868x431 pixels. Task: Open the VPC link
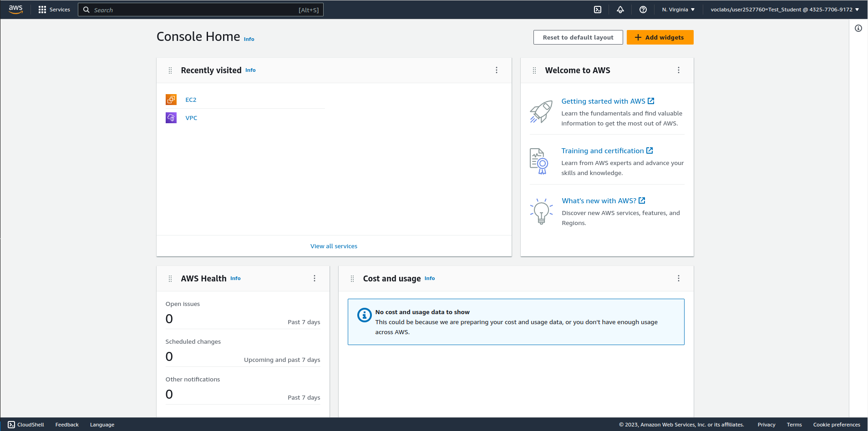click(x=191, y=118)
